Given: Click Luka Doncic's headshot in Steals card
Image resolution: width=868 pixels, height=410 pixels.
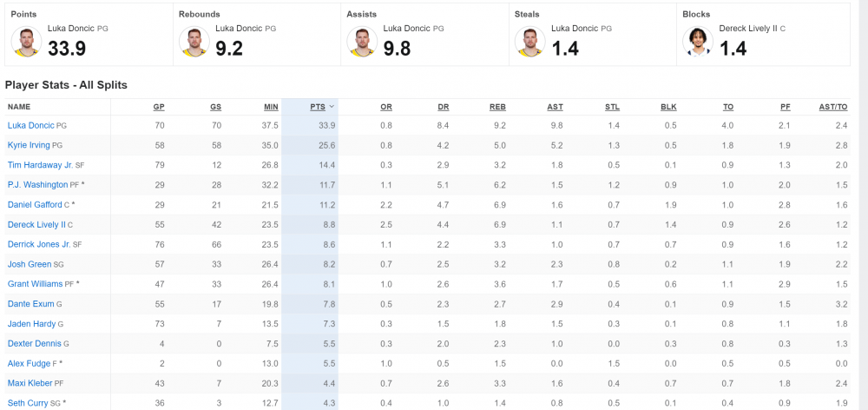Looking at the screenshot, I should [530, 42].
